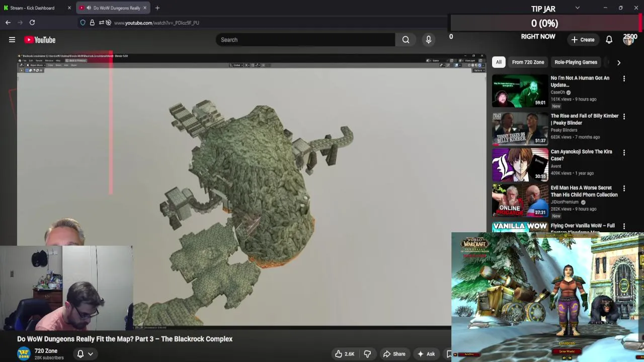Click the Kira Case video thumbnail

click(520, 164)
